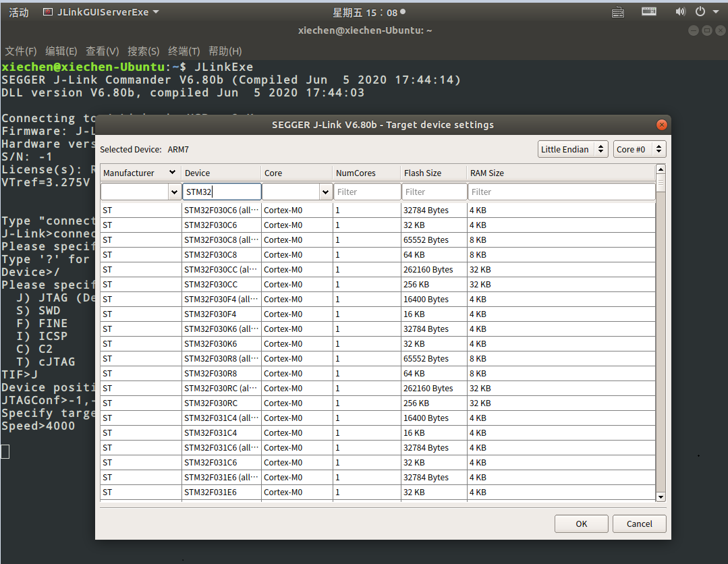Click inside the STM32 device filter field
Image resolution: width=728 pixels, height=564 pixels.
coord(222,192)
